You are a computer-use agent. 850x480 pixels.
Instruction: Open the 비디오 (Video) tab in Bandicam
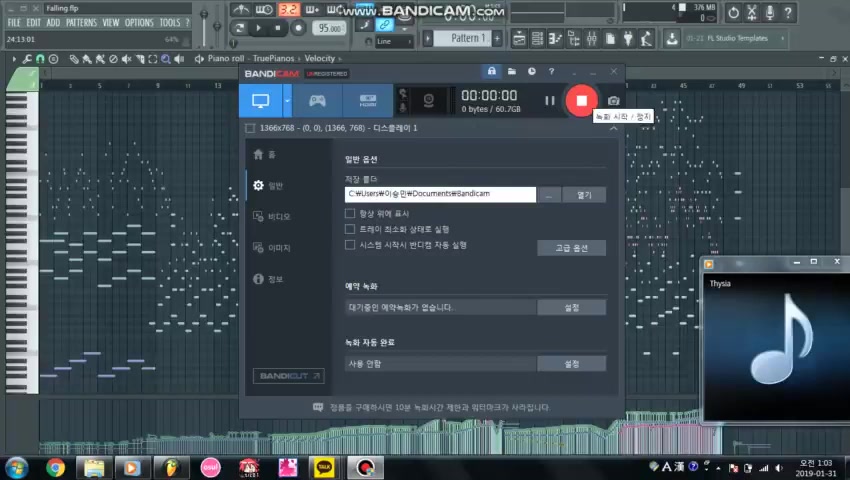pyautogui.click(x=272, y=216)
